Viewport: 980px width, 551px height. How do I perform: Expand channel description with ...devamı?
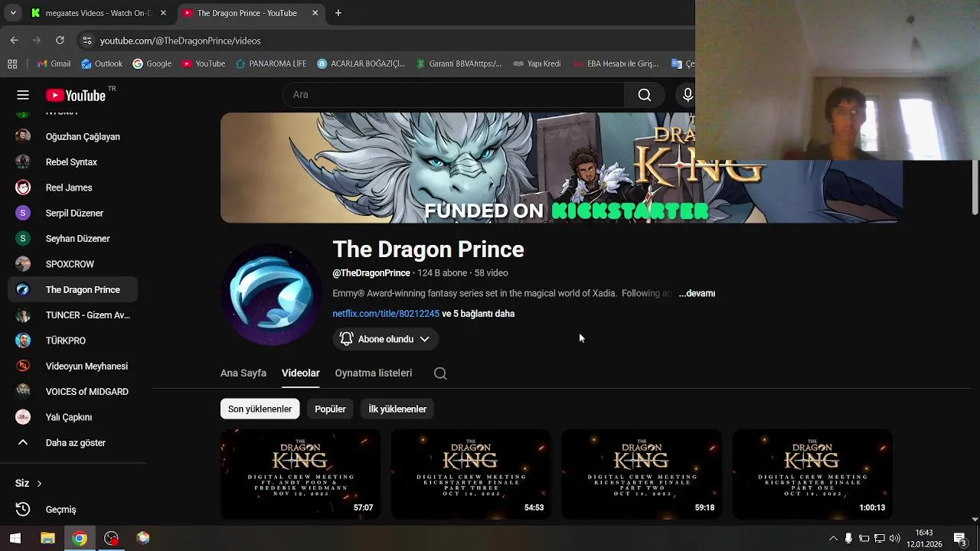(x=697, y=293)
